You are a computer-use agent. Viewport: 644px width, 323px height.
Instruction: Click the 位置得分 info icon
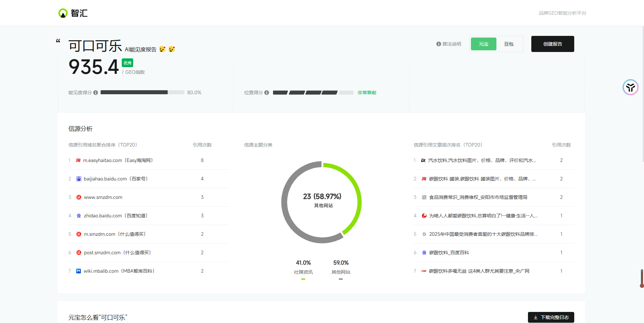tap(267, 93)
